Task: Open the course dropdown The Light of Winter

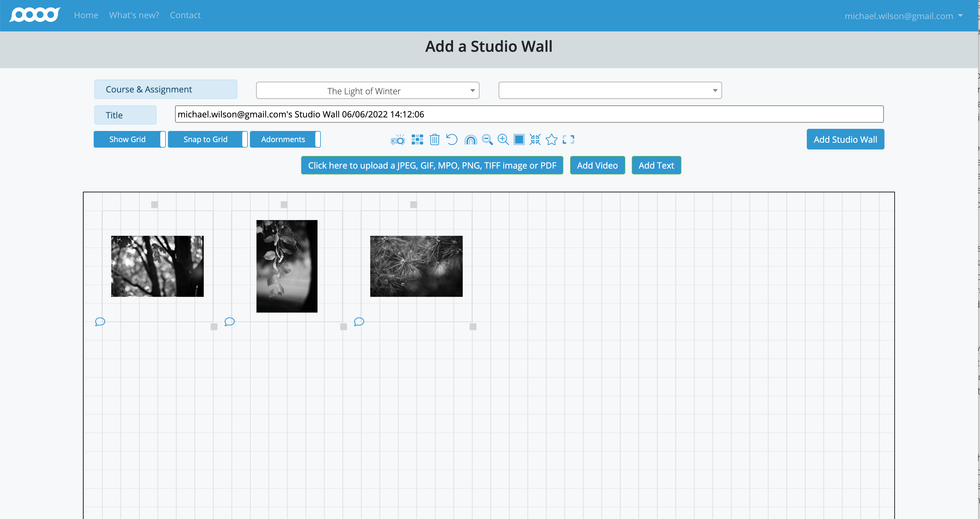Action: 367,91
